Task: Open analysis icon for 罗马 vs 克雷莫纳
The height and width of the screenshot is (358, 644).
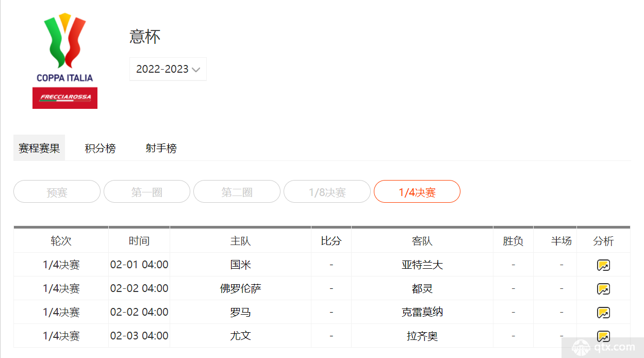Action: pos(603,313)
